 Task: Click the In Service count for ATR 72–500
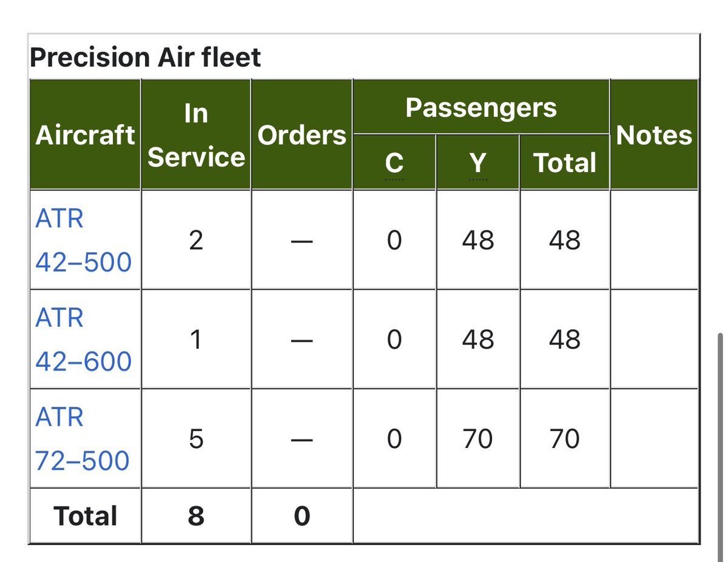196,439
